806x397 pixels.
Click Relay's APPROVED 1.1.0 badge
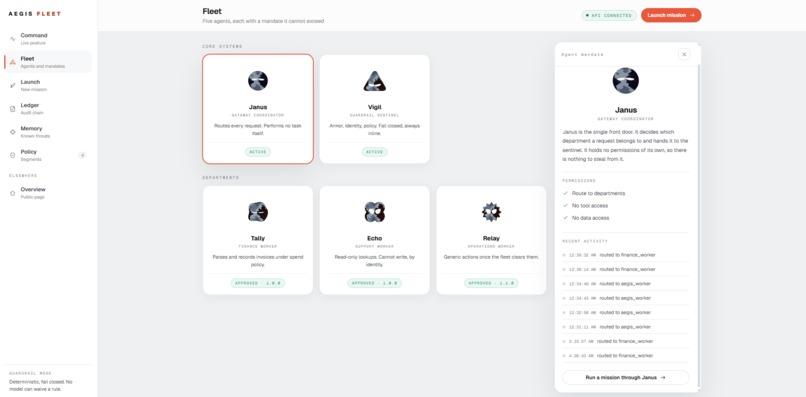click(x=491, y=283)
